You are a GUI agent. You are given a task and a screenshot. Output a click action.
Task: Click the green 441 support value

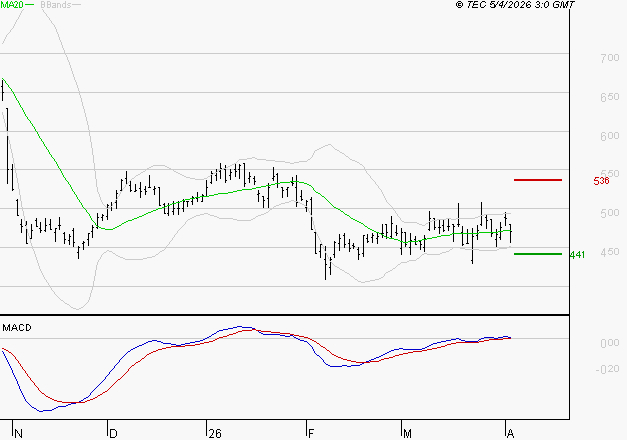[x=577, y=255]
